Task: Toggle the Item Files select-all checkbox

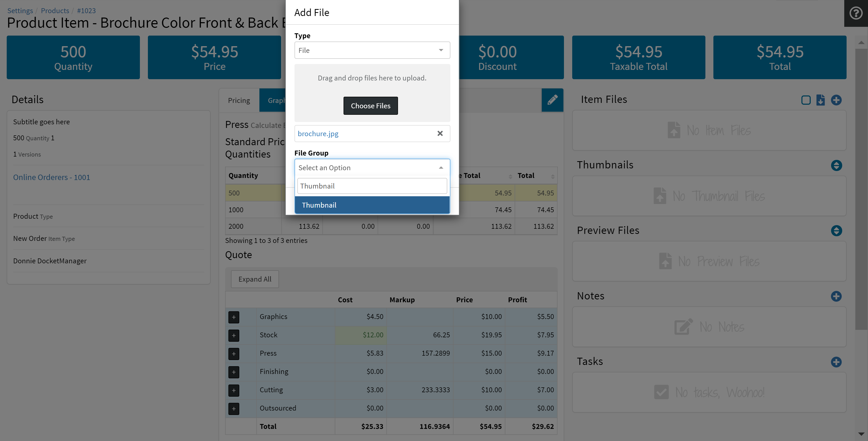Action: 806,100
